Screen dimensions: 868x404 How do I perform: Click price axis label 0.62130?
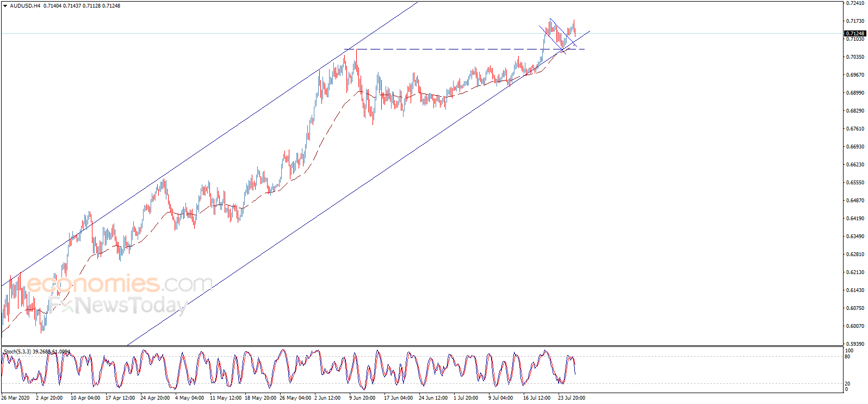coord(855,272)
